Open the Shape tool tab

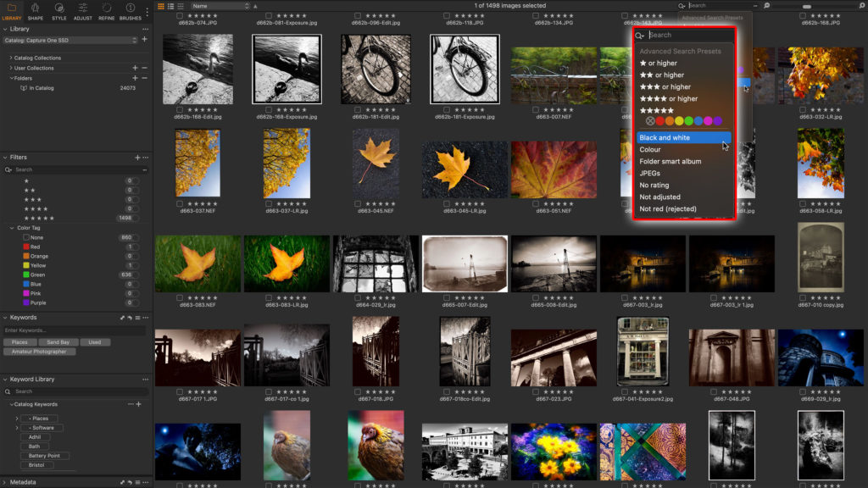(x=36, y=11)
